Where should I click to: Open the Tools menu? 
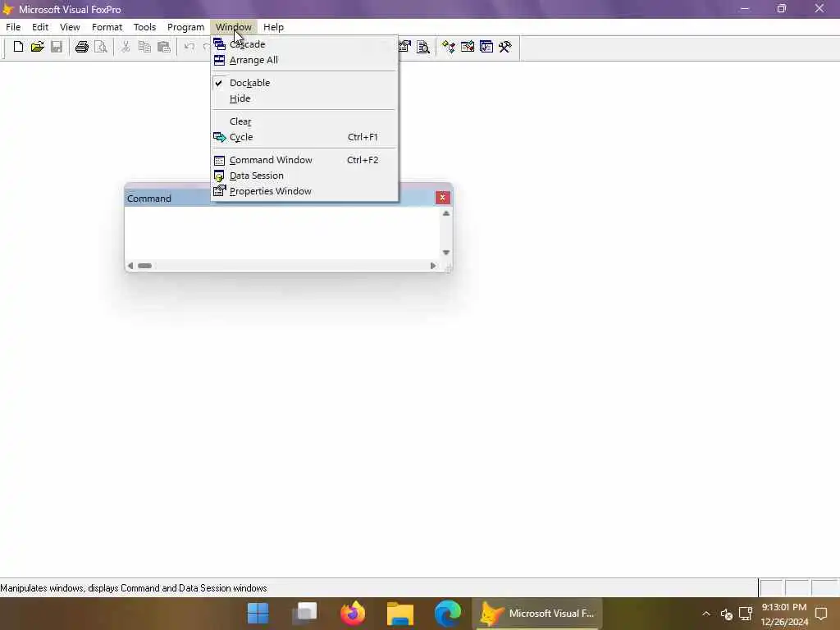[144, 27]
